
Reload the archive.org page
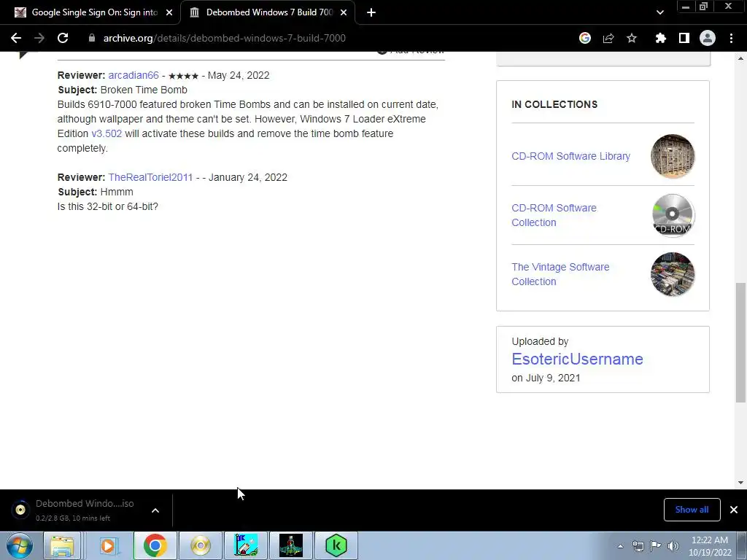pos(63,38)
